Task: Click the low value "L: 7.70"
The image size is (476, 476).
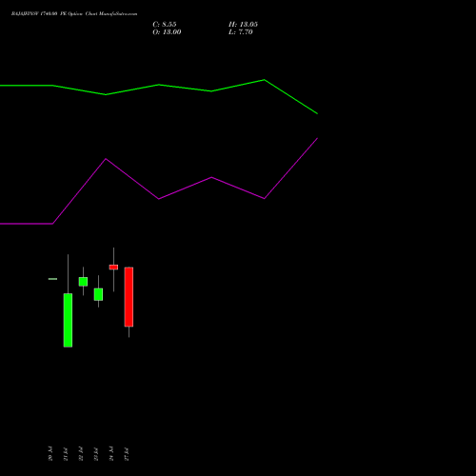Action: tap(241, 32)
